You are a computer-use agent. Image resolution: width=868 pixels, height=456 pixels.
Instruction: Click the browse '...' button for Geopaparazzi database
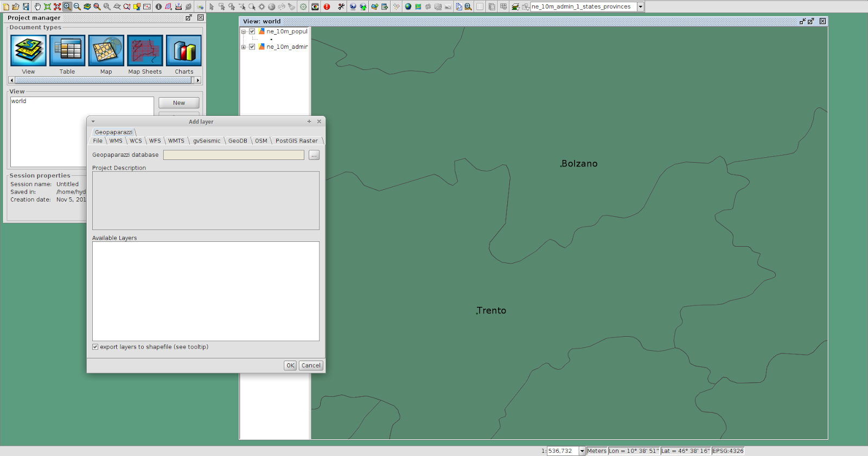pos(314,155)
